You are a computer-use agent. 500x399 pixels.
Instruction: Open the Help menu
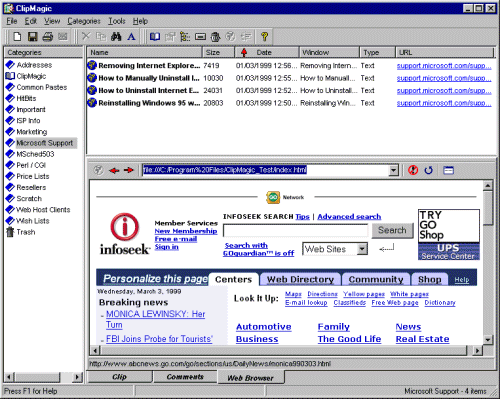[140, 21]
